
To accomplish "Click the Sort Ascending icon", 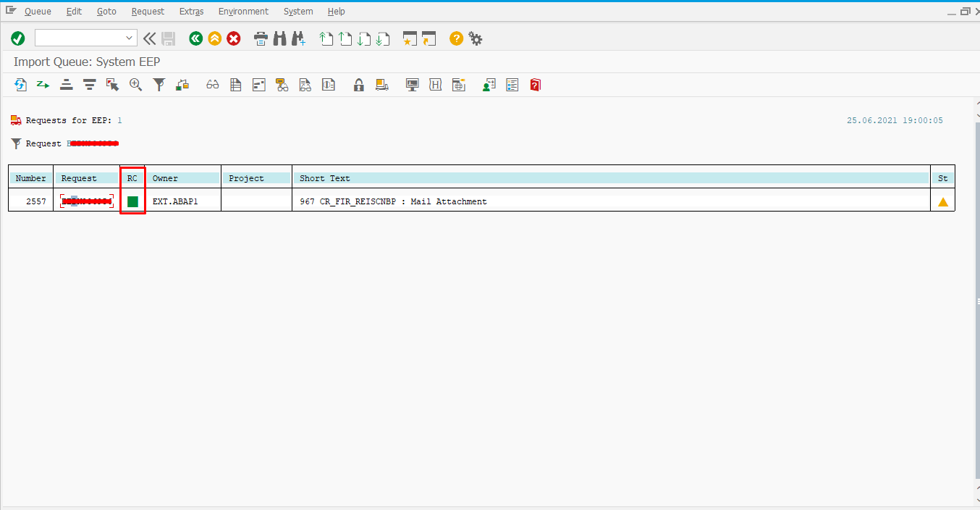I will [66, 85].
